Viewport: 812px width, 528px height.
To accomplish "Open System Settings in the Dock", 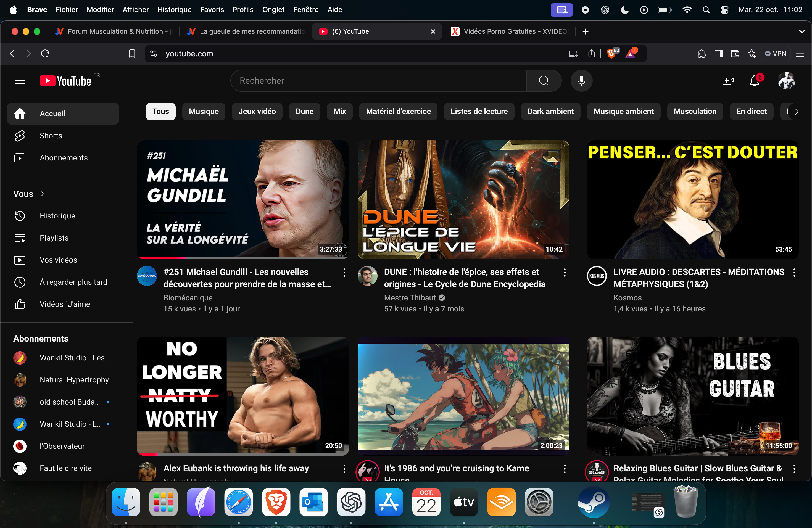I will point(539,502).
